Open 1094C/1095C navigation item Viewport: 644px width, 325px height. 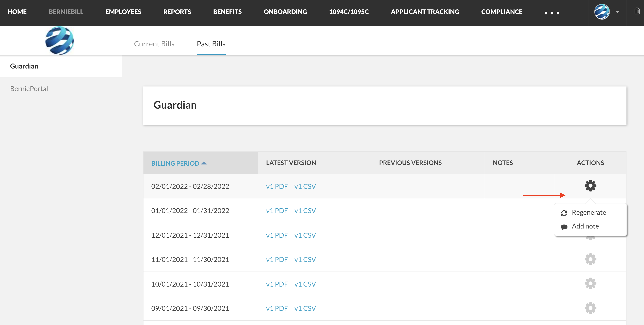click(x=349, y=12)
